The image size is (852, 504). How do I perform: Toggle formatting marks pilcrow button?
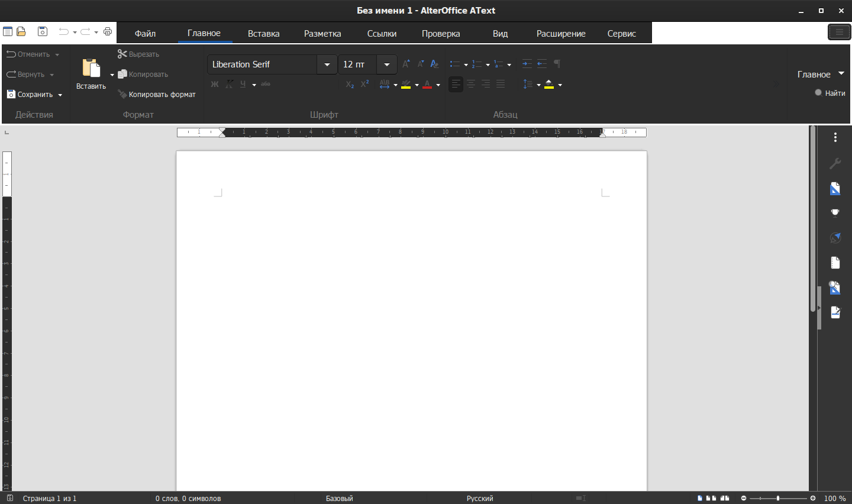(557, 64)
